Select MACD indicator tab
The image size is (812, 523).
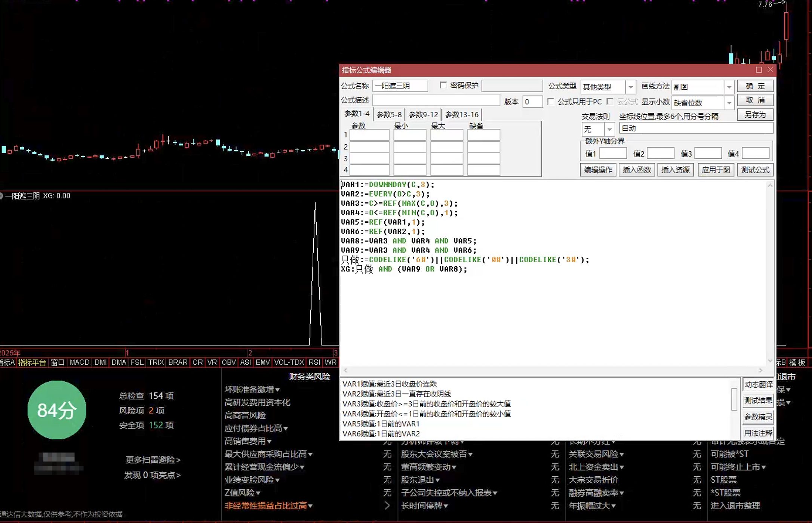click(x=80, y=362)
